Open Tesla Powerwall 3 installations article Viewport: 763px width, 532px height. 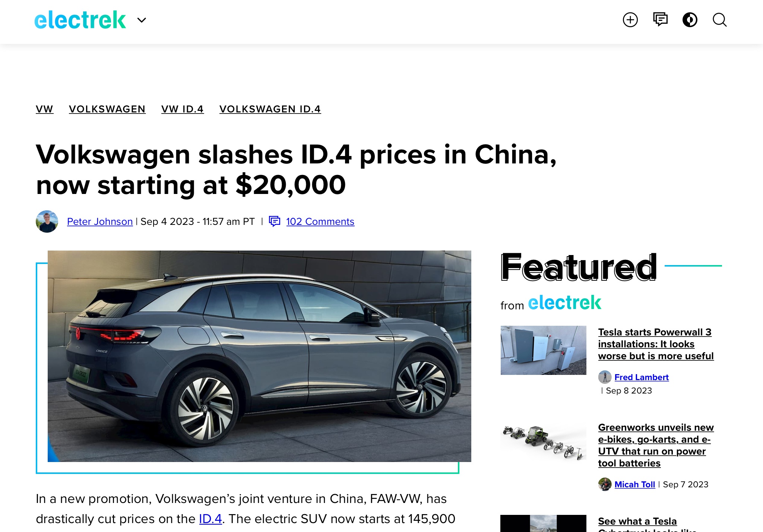(656, 344)
